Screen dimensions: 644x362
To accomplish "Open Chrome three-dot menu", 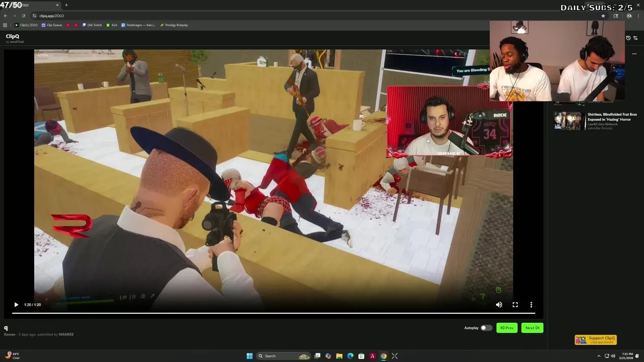I will [638, 16].
